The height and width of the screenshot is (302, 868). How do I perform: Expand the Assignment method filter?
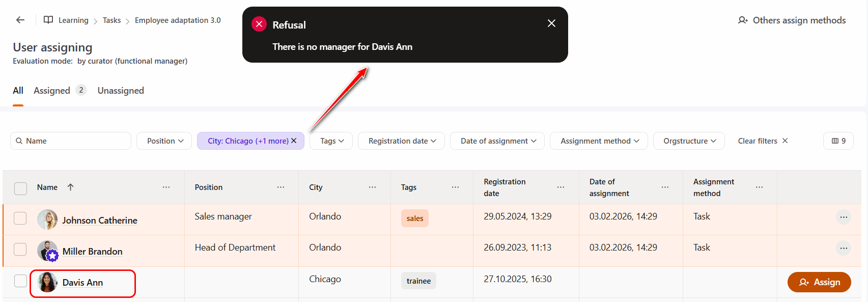pyautogui.click(x=598, y=141)
